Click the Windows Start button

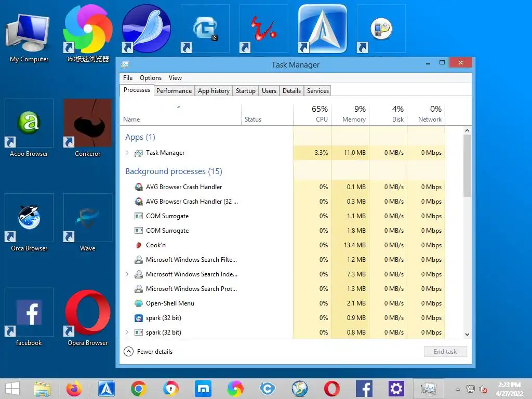coord(12,389)
